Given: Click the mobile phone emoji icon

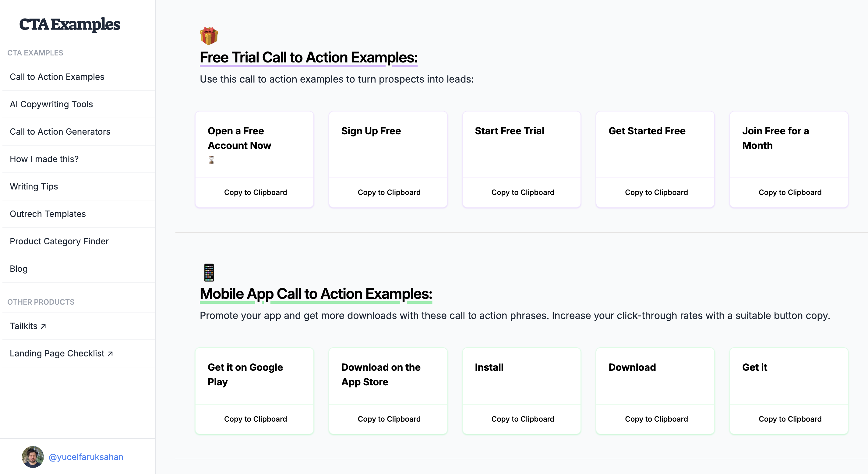Looking at the screenshot, I should tap(209, 272).
